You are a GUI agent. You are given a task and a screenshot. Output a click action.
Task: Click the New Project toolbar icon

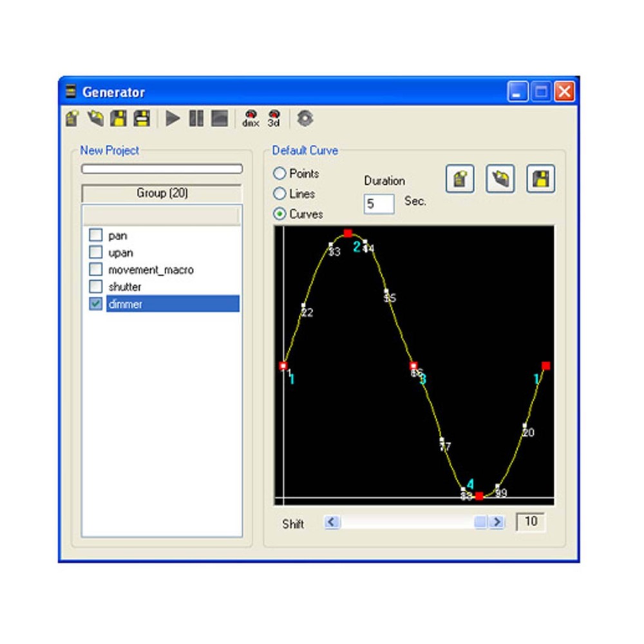(71, 118)
